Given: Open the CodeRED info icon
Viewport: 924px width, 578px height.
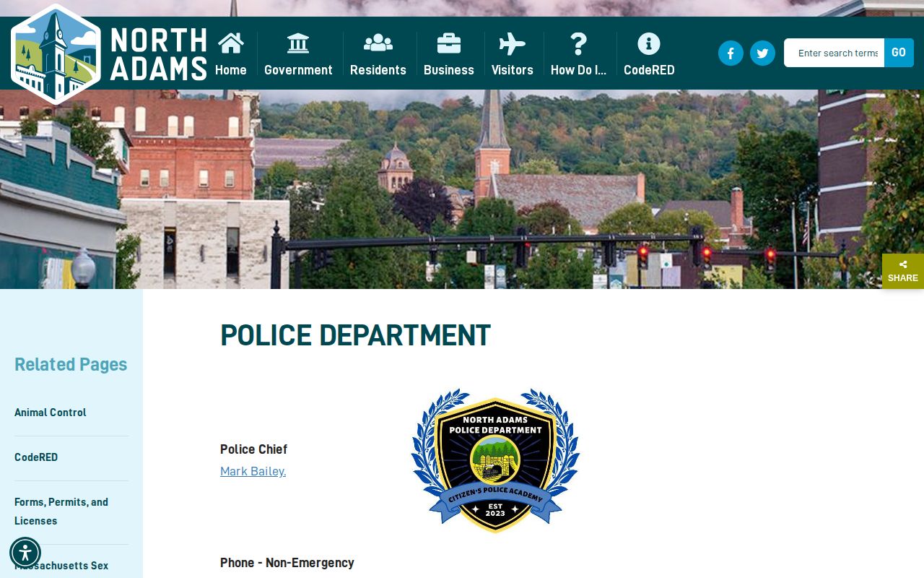Looking at the screenshot, I should pyautogui.click(x=649, y=43).
